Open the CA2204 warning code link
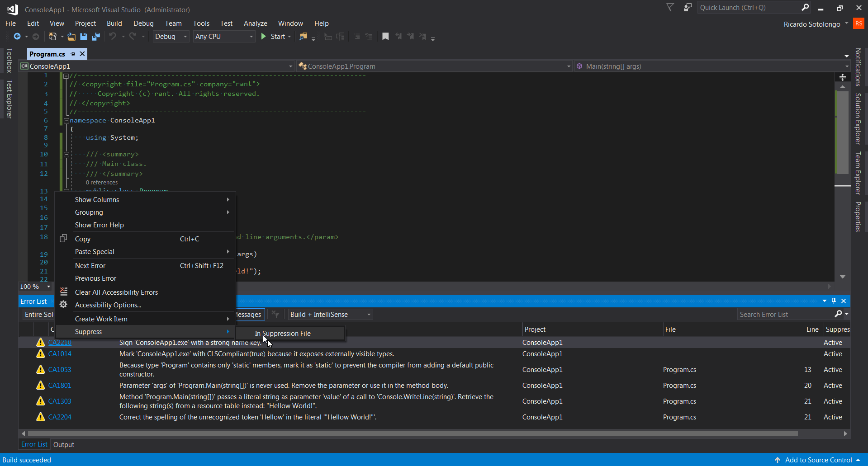The height and width of the screenshot is (466, 868). (x=60, y=417)
